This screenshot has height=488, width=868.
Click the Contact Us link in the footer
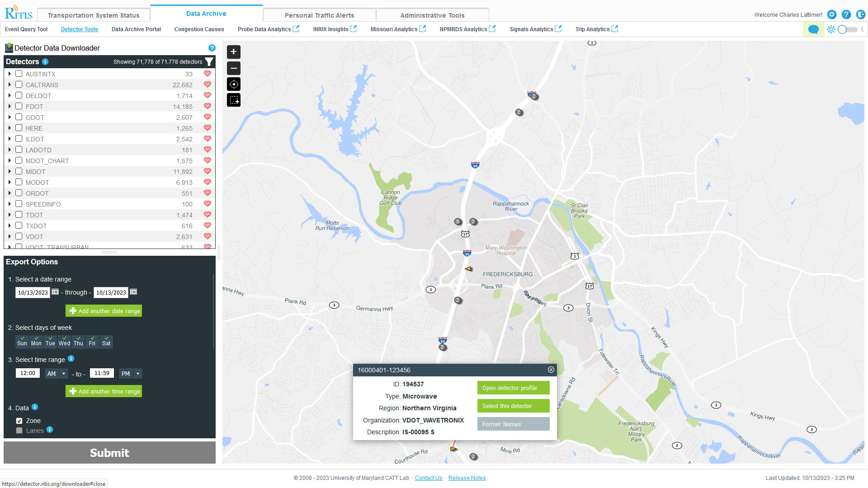(428, 478)
